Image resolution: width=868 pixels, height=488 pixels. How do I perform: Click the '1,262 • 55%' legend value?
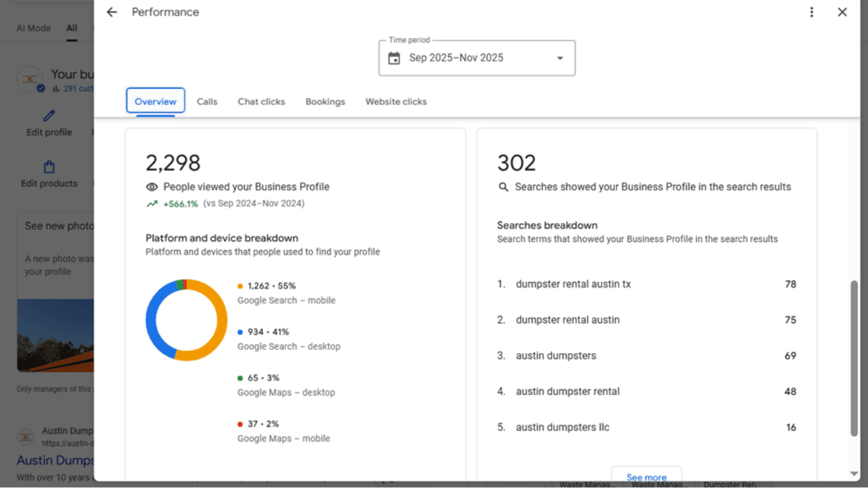(x=271, y=286)
